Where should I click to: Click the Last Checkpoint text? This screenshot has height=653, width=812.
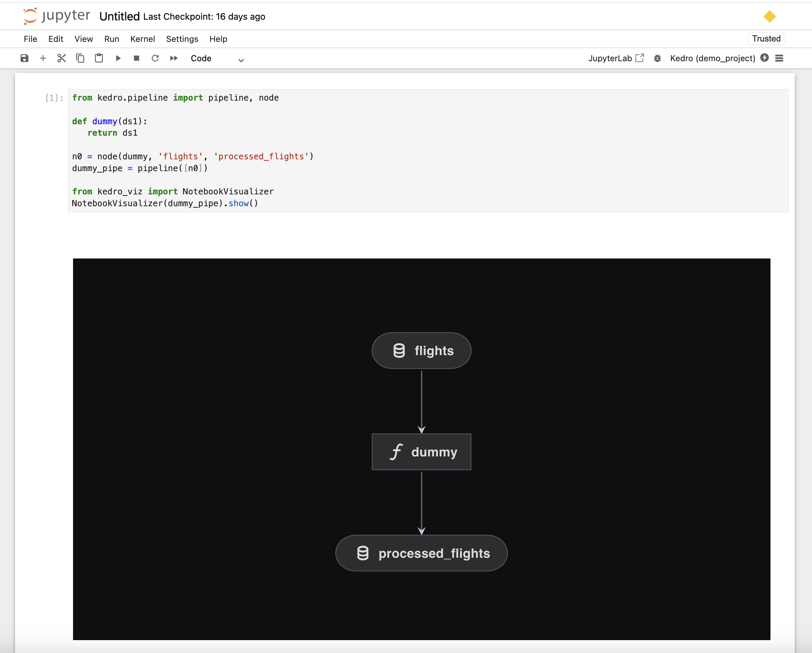pyautogui.click(x=204, y=16)
